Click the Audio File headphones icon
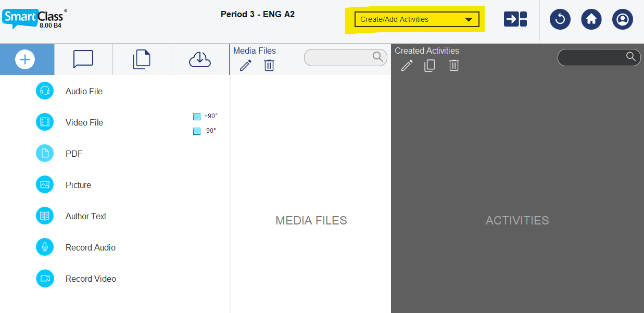 click(x=45, y=91)
